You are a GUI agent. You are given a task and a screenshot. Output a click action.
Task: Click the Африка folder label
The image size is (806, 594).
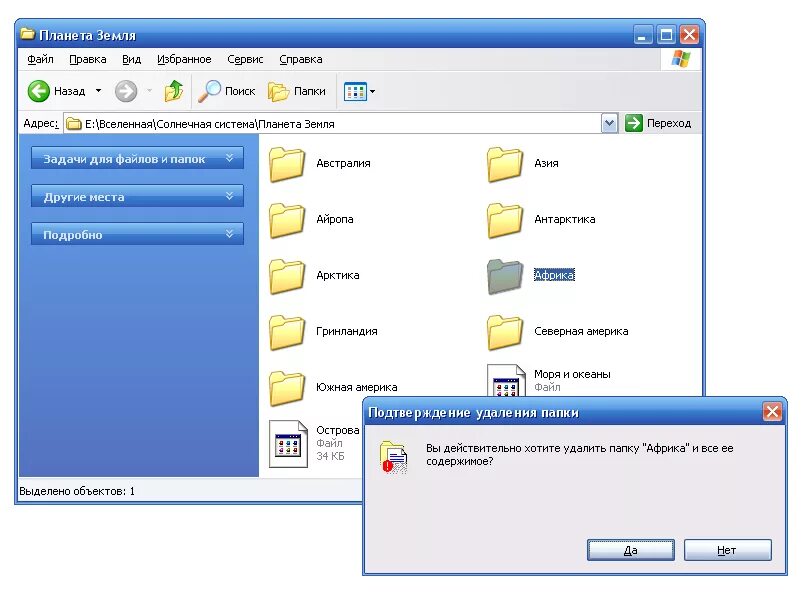click(x=554, y=275)
